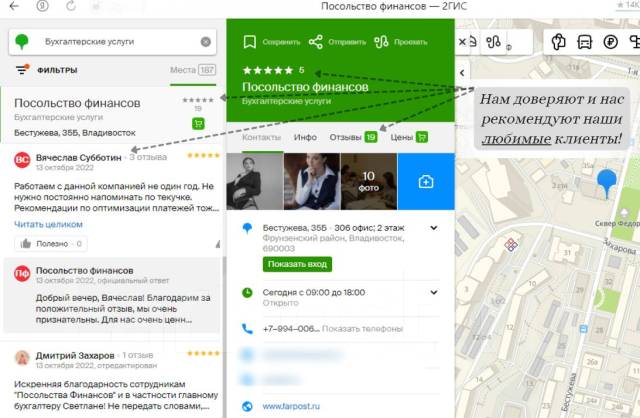This screenshot has width=640, height=418.
Task: Click the green clock icon by working hours
Action: click(247, 293)
